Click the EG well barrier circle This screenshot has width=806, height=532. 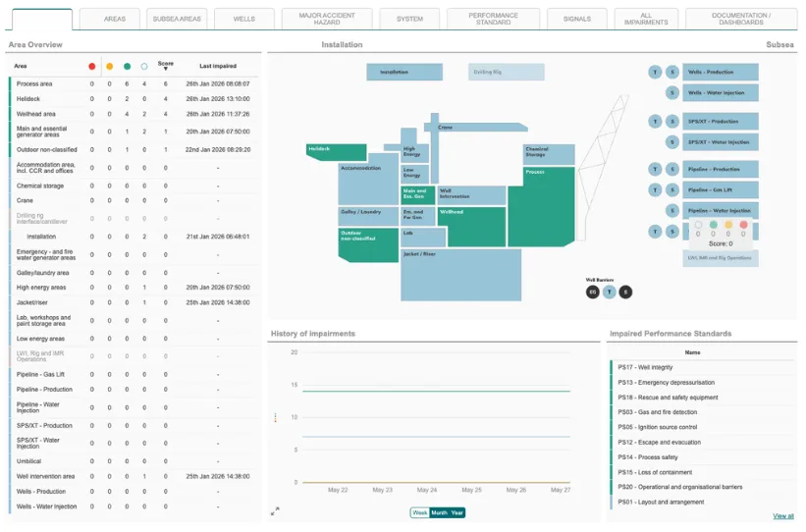592,292
